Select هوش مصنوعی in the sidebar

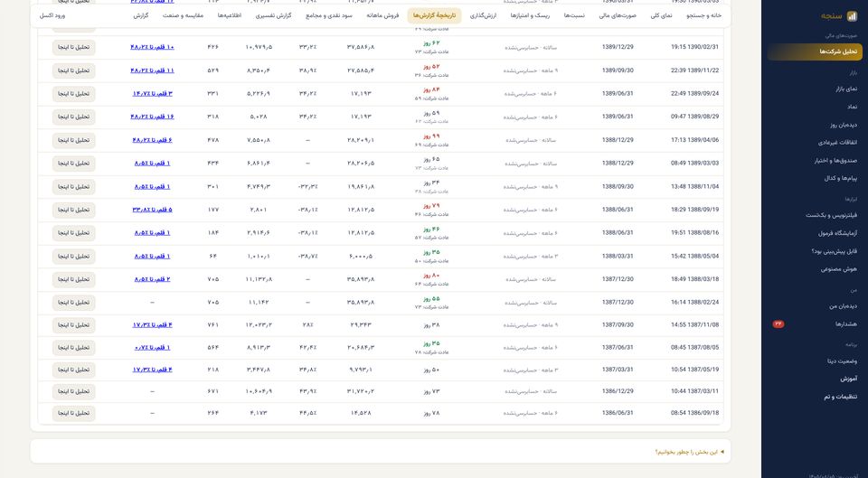839,269
